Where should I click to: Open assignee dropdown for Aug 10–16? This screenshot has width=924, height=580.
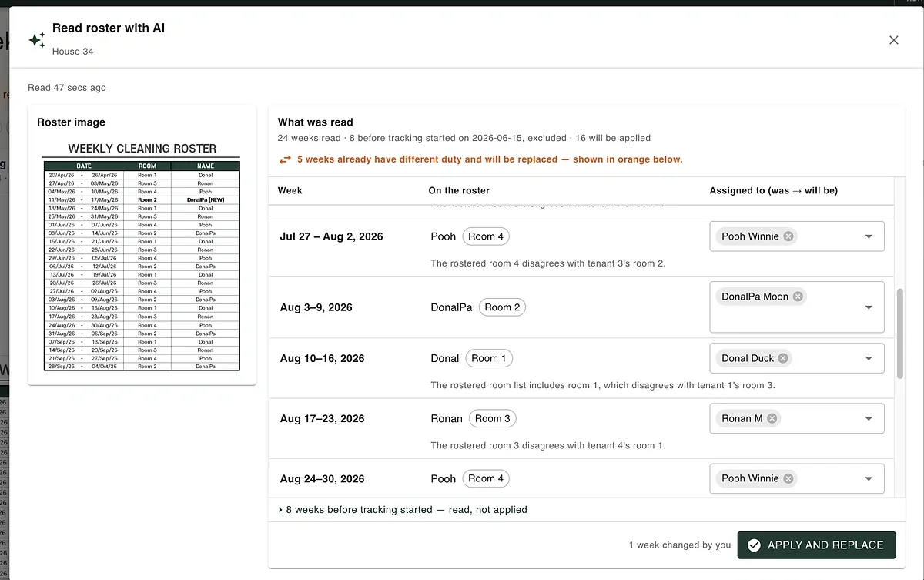click(869, 358)
